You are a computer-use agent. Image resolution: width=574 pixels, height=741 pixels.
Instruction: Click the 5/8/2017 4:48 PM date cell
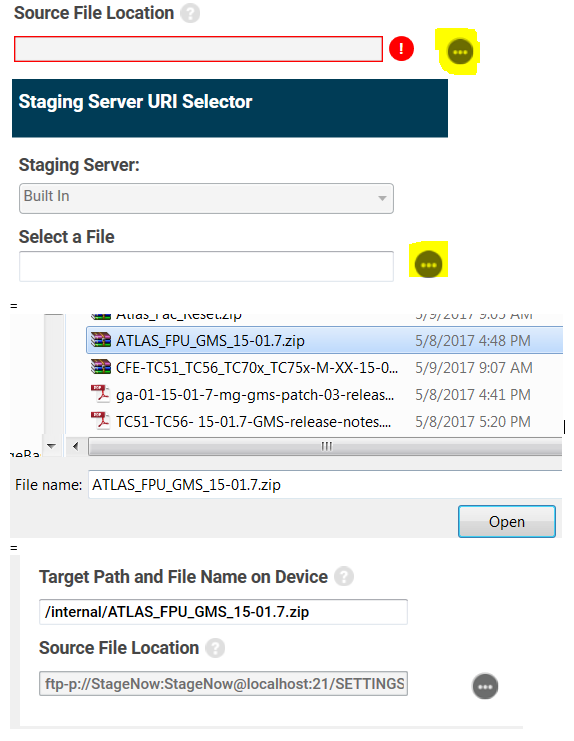[x=473, y=341]
